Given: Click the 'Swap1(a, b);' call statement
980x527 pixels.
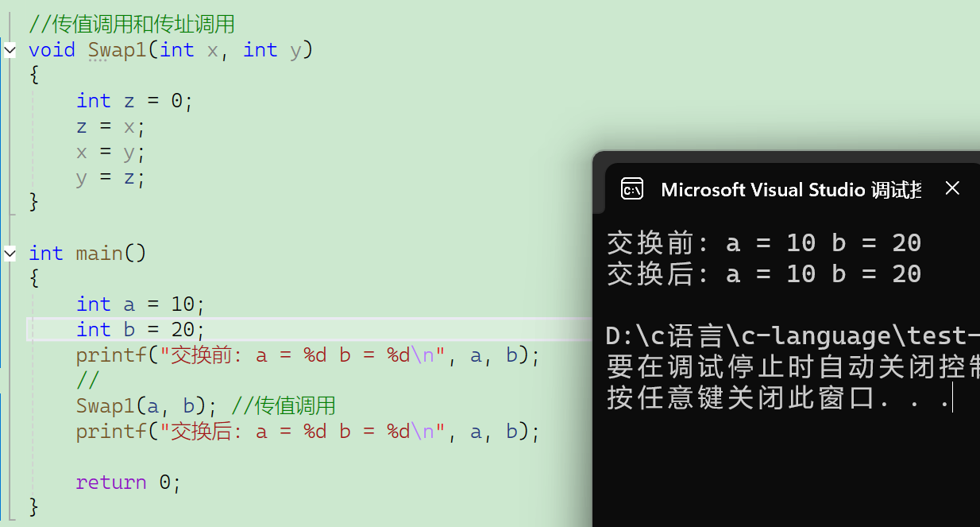Looking at the screenshot, I should click(x=147, y=406).
